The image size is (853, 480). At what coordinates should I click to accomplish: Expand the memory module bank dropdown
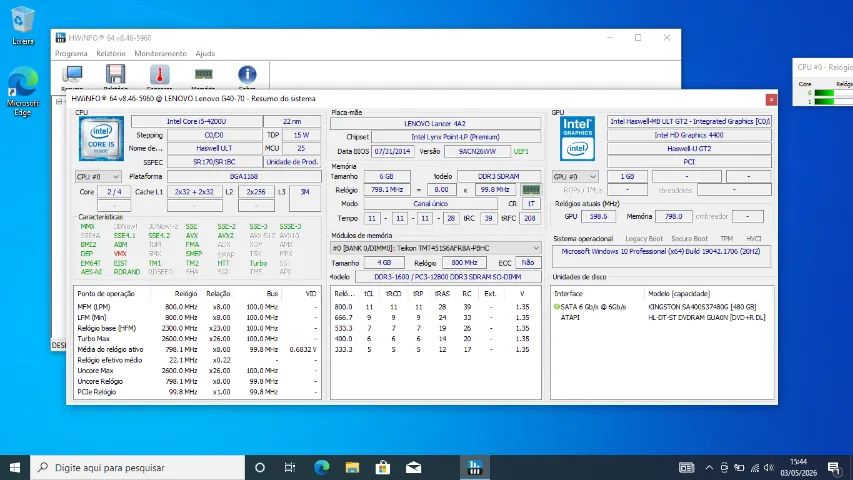[x=435, y=248]
